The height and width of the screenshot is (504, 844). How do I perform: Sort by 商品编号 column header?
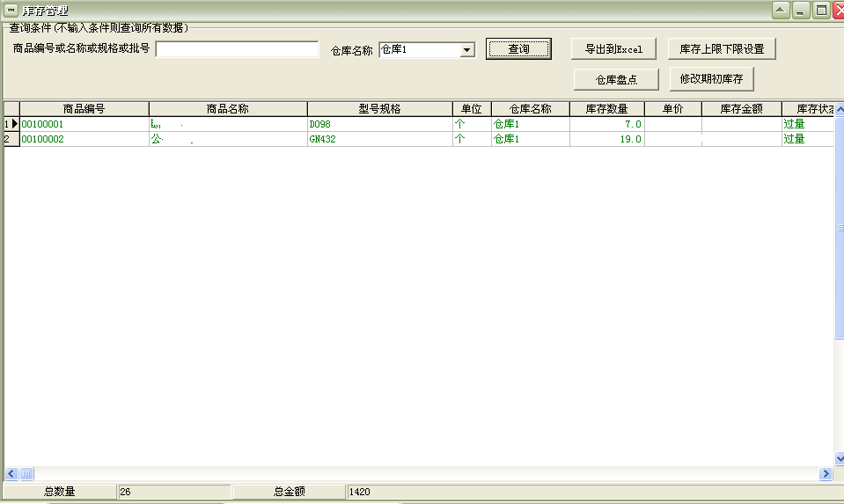coord(84,109)
